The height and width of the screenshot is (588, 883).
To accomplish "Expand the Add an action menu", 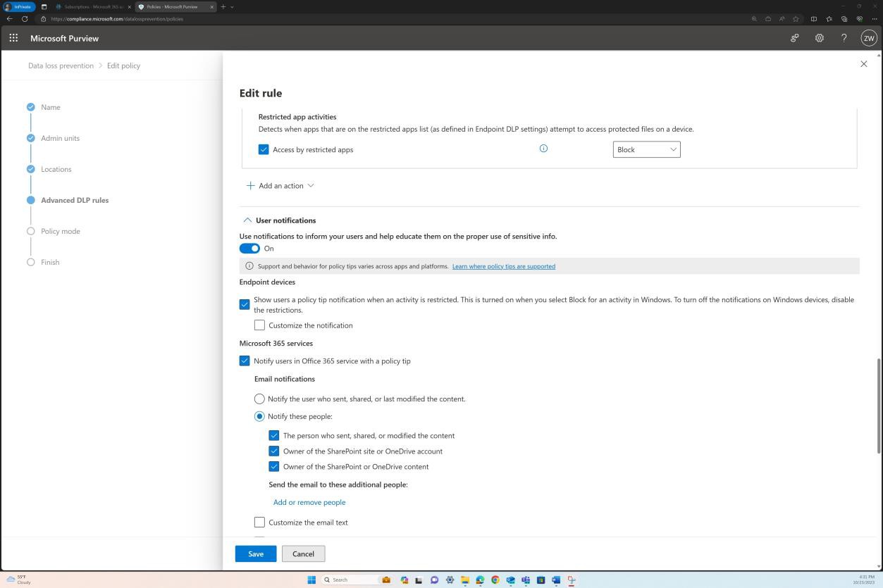I will 280,185.
